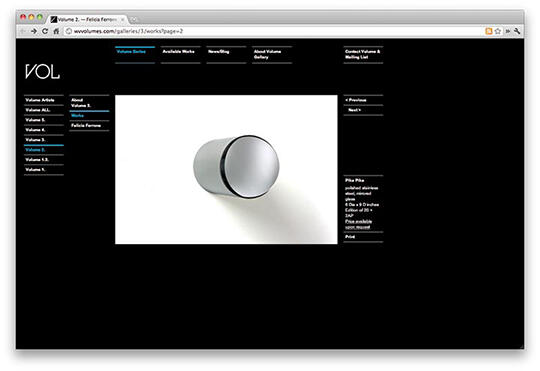The height and width of the screenshot is (371, 540).
Task: Click the site info globe icon
Action: click(69, 31)
